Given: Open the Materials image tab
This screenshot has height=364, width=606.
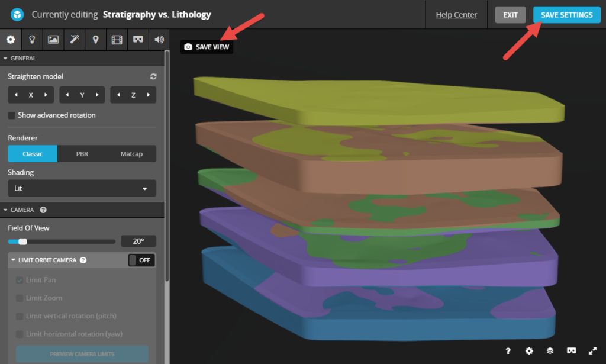Looking at the screenshot, I should coord(53,40).
